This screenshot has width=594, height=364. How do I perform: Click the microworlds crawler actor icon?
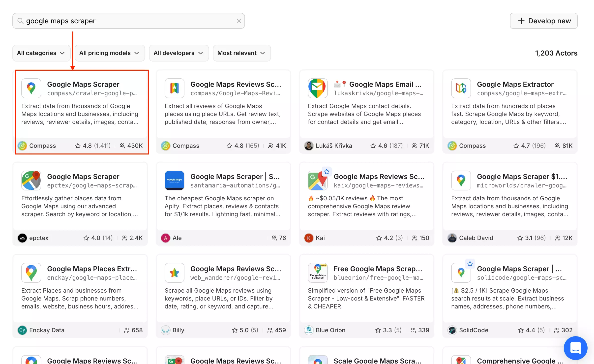[461, 181]
